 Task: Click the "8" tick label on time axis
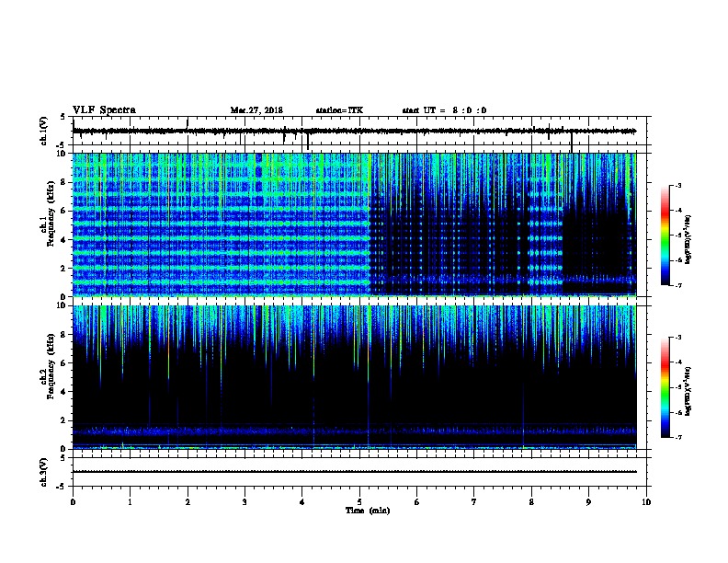pyautogui.click(x=531, y=502)
